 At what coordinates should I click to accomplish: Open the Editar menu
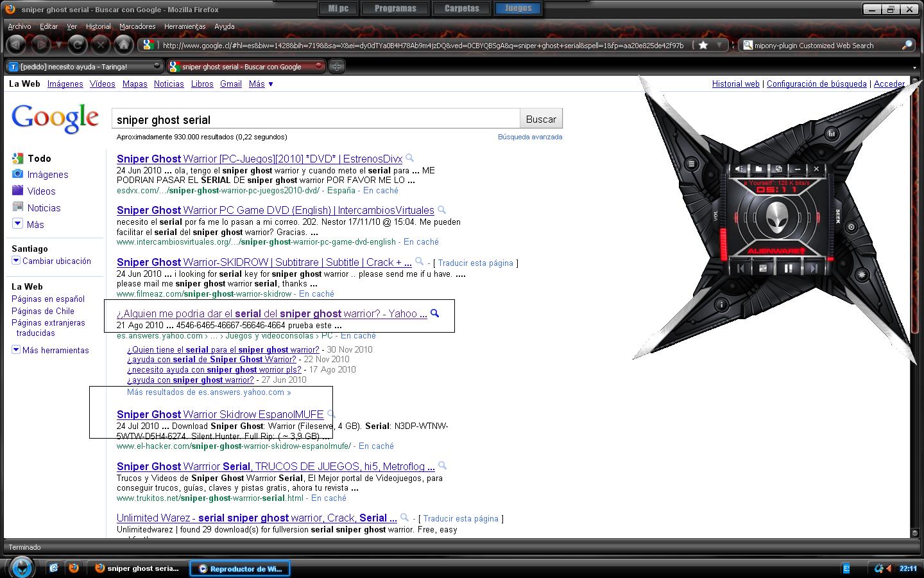(49, 26)
